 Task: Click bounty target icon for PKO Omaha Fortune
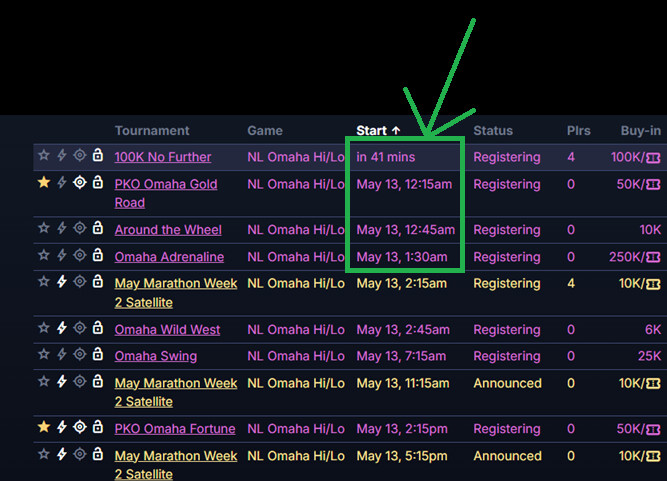coord(80,427)
